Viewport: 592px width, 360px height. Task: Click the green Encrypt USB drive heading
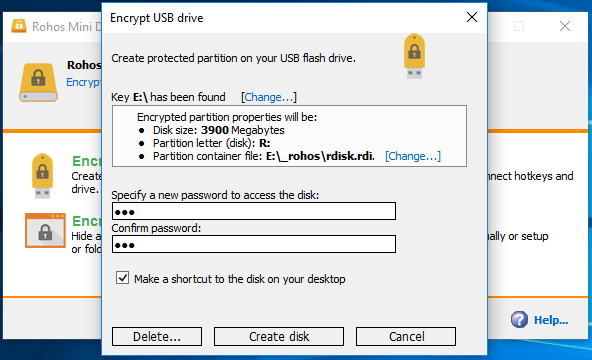[x=87, y=161]
